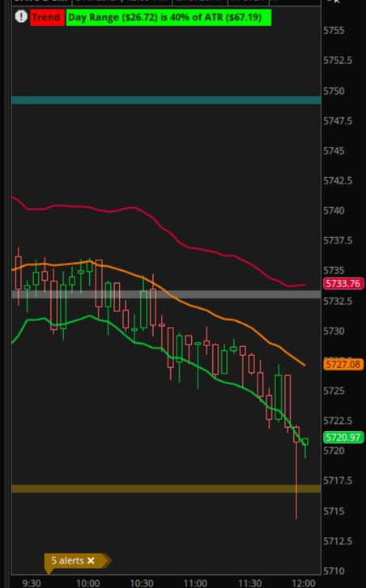Click the 9:30 time axis label
Screen dimensions: 366x588
pos(32,583)
